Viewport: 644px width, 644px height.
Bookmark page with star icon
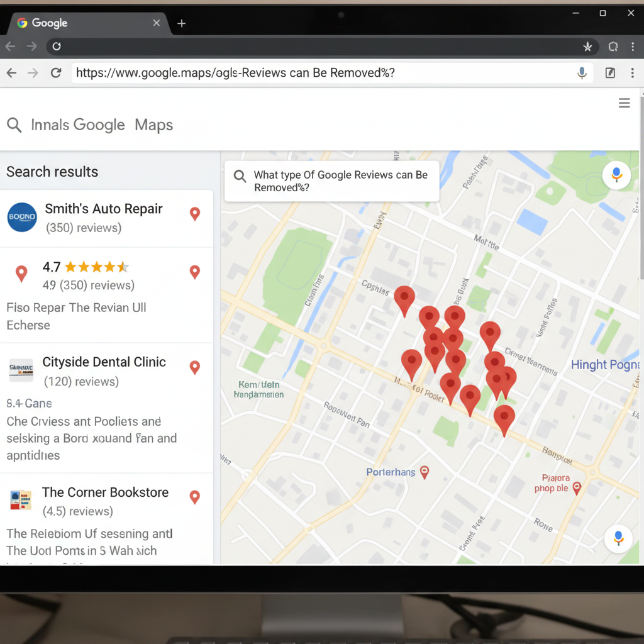click(x=587, y=47)
